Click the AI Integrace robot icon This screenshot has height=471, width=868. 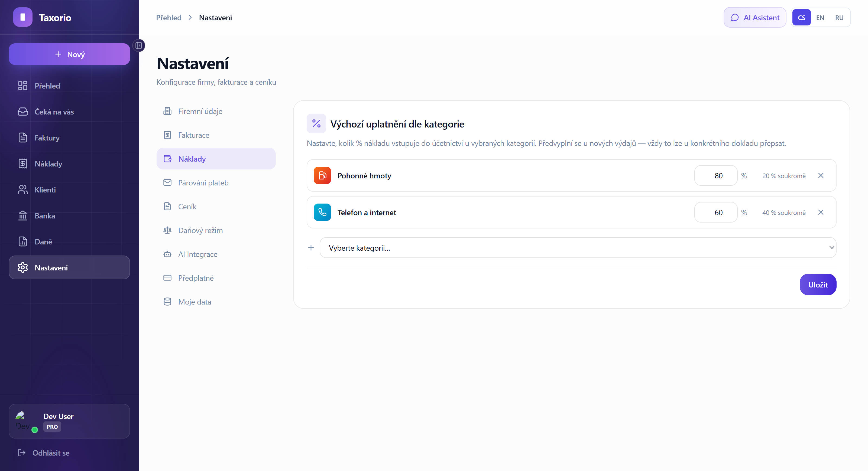[167, 254]
